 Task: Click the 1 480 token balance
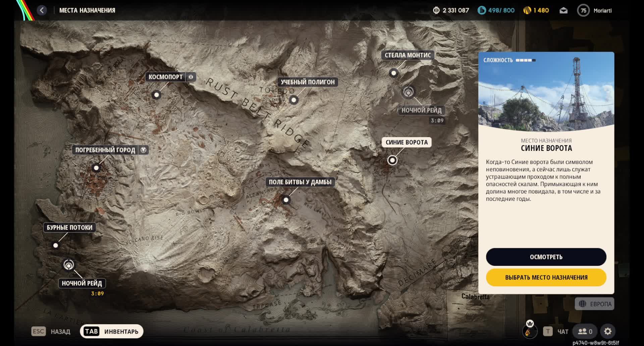tap(541, 10)
